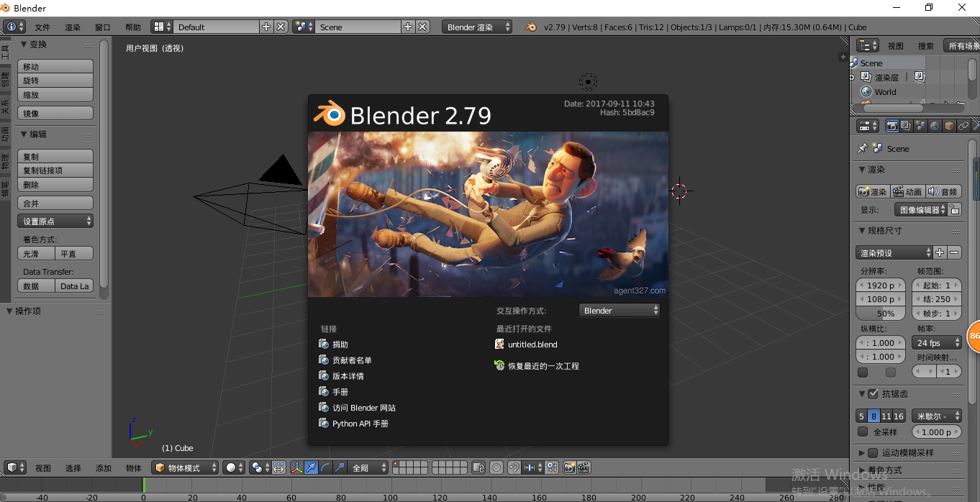Click the 动画 render button
Image resolution: width=980 pixels, height=502 pixels.
pos(908,191)
